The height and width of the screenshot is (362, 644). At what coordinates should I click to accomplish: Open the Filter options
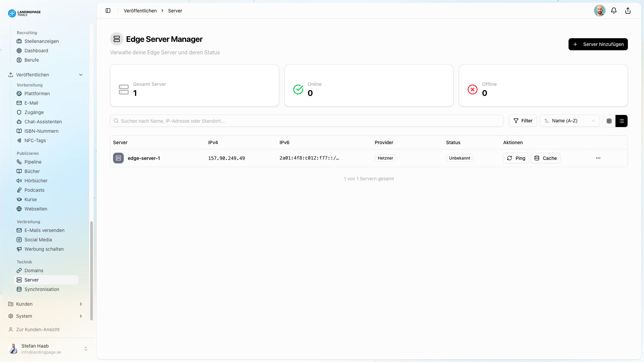coord(523,121)
